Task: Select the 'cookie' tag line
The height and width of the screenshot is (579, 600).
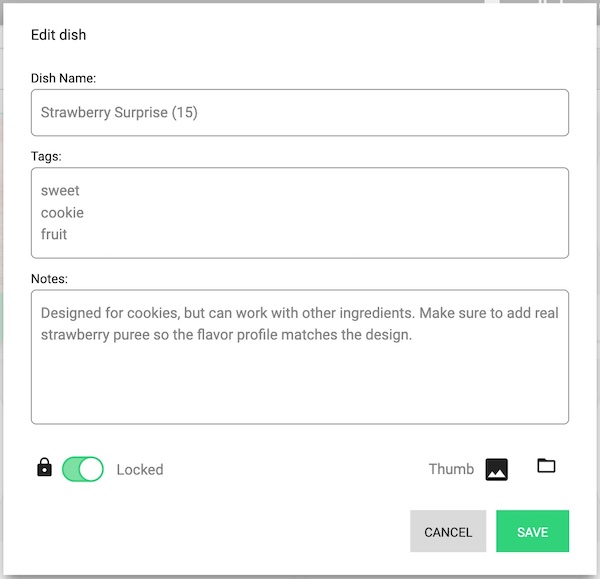Action: coord(62,213)
